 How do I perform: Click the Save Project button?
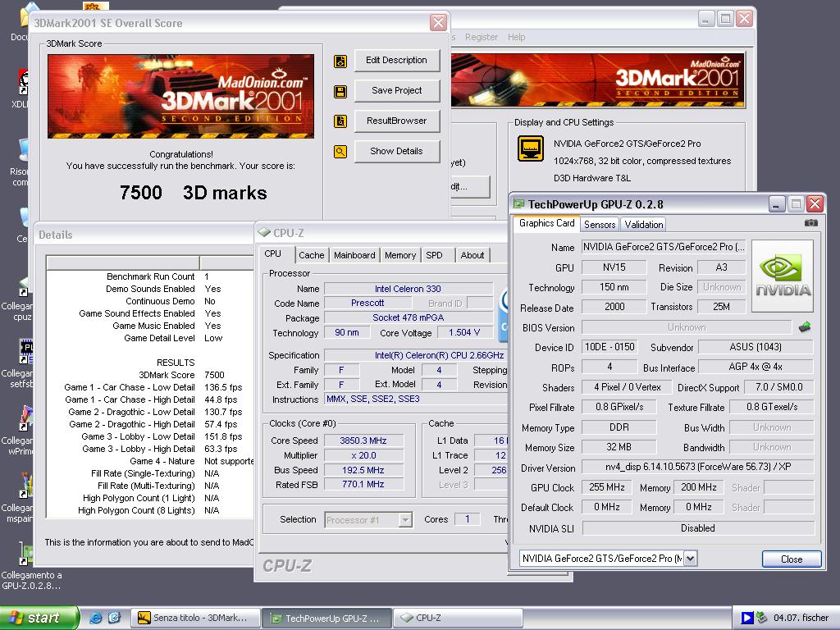tap(396, 90)
